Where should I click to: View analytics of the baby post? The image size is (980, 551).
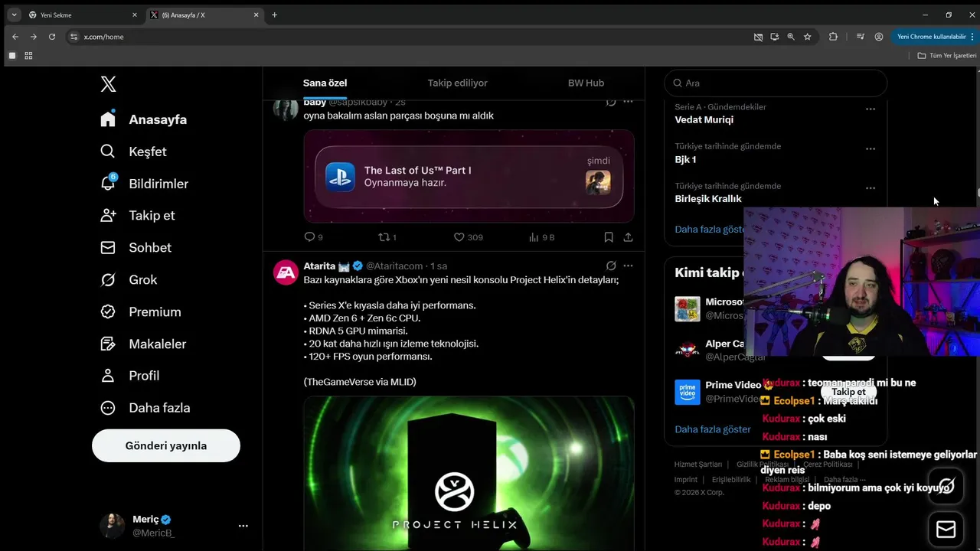(x=534, y=237)
